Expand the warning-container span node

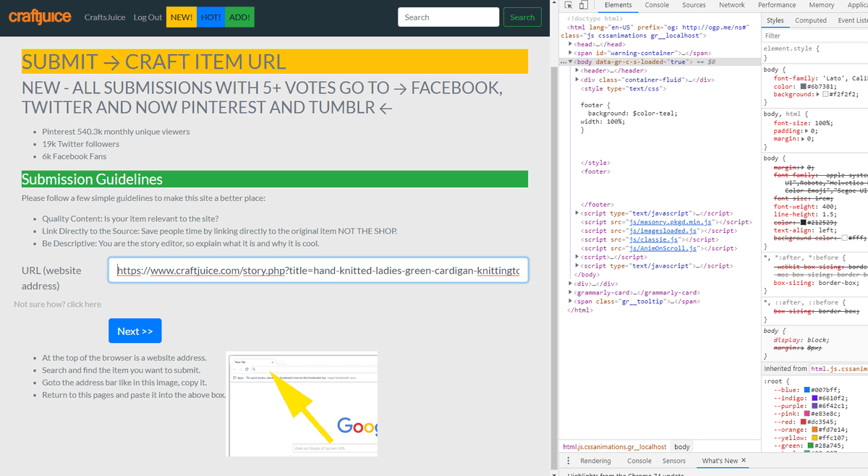click(571, 53)
